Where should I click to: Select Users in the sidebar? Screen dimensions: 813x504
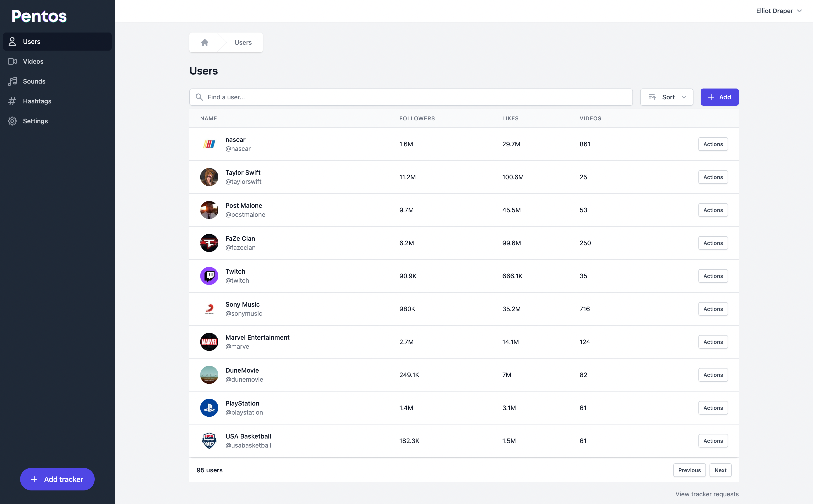[57, 42]
